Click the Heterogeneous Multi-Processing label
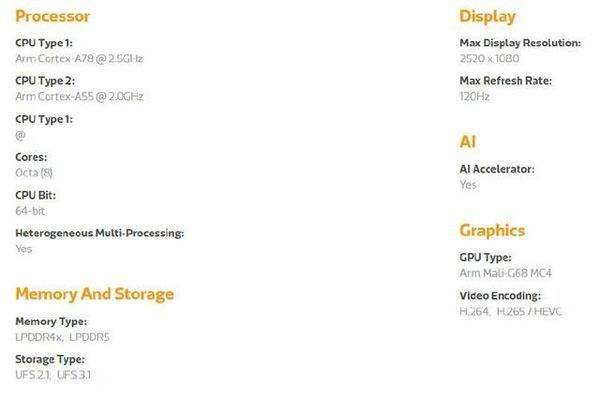This screenshot has width=600, height=399. pos(99,233)
